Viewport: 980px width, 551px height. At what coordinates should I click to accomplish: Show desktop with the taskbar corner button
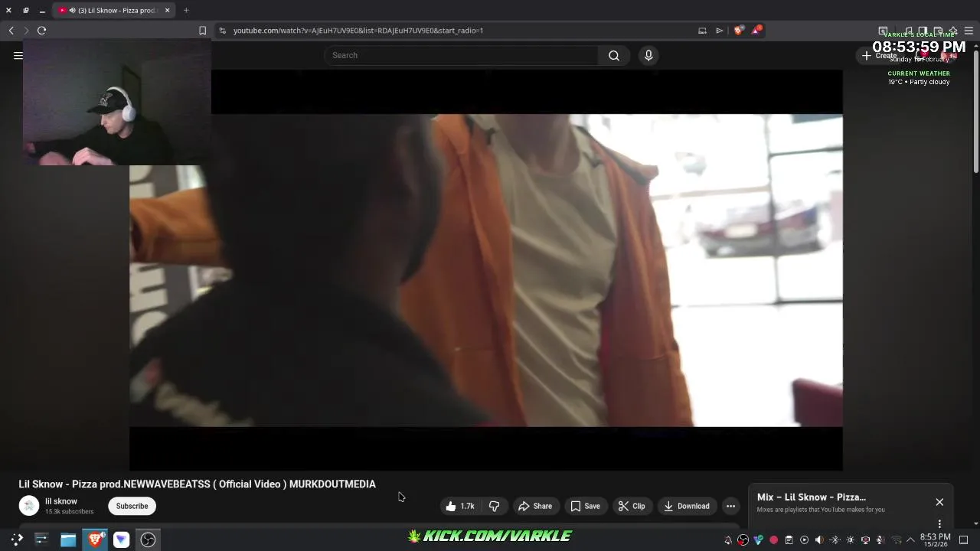tap(964, 540)
